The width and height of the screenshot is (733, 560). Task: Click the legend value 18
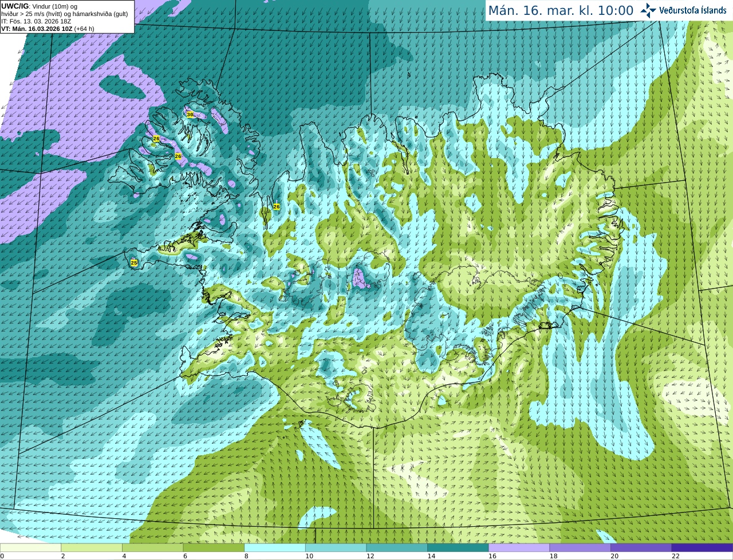click(x=554, y=556)
